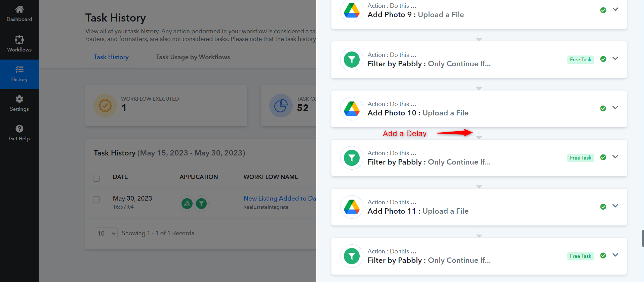644x282 pixels.
Task: Switch to Task Usage by Workflows tab
Action: click(193, 57)
